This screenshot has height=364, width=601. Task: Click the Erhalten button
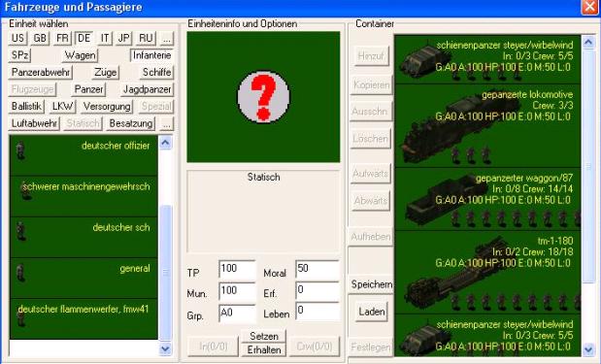[x=264, y=349]
